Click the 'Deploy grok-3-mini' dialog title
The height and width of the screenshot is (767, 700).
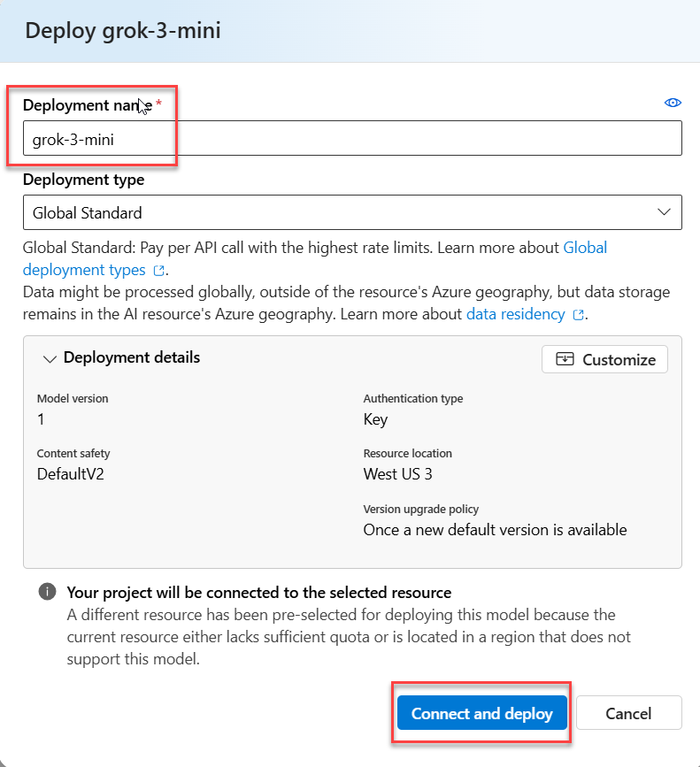click(123, 31)
